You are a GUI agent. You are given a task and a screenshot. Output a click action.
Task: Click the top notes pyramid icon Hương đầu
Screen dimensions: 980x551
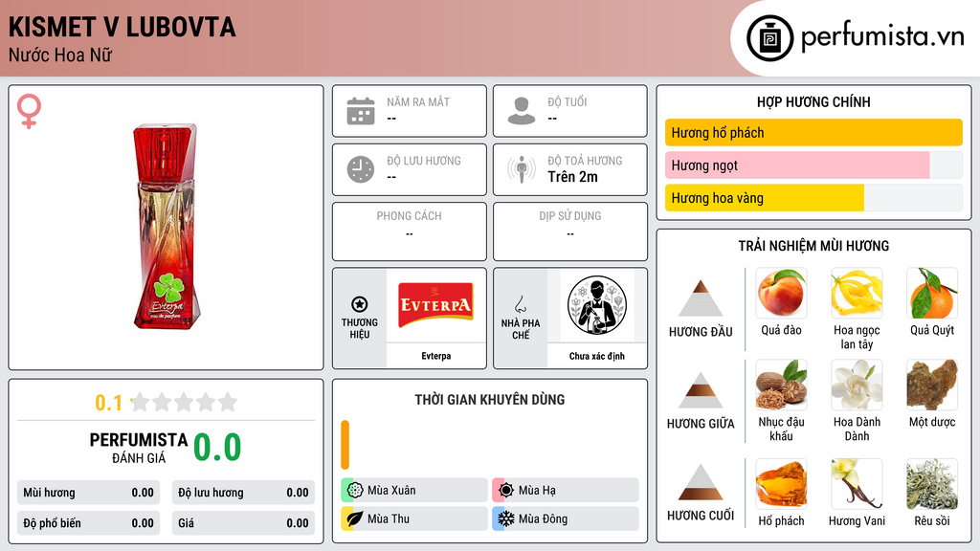(x=701, y=298)
